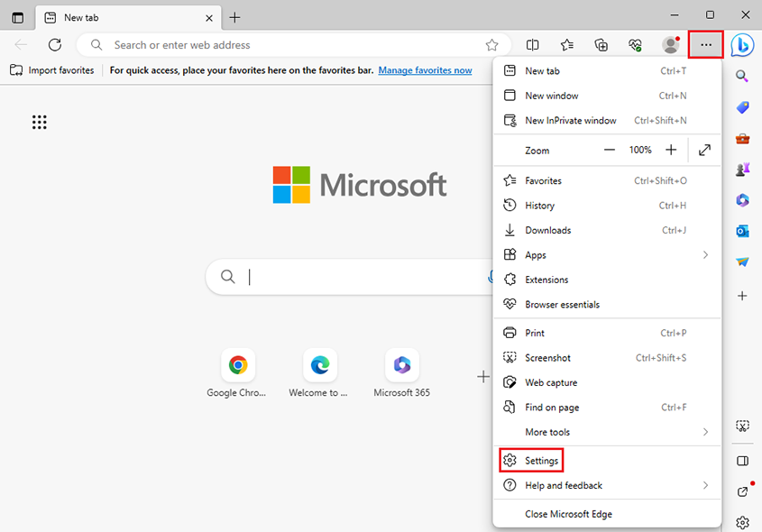The height and width of the screenshot is (532, 762).
Task: Add this page to favorites star
Action: pyautogui.click(x=491, y=45)
